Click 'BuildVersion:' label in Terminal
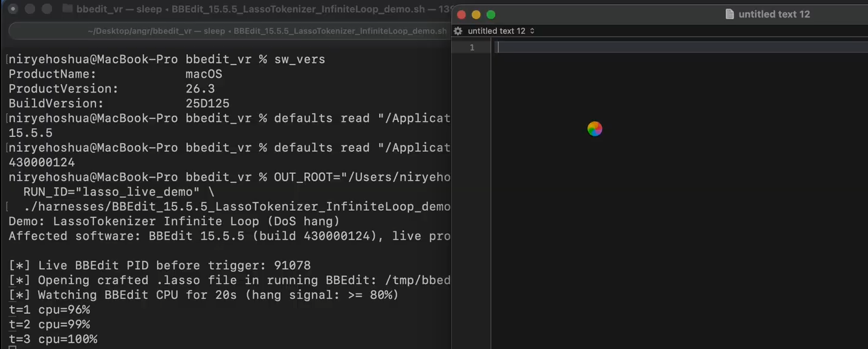Viewport: 868px width, 349px height. (x=56, y=104)
